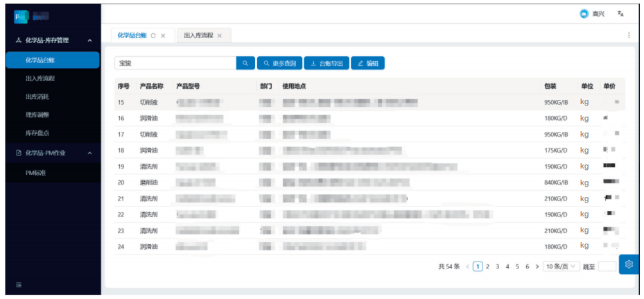This screenshot has width=644, height=299.
Task: Click the refresh icon on 化学品台账 tab
Action: (x=153, y=35)
